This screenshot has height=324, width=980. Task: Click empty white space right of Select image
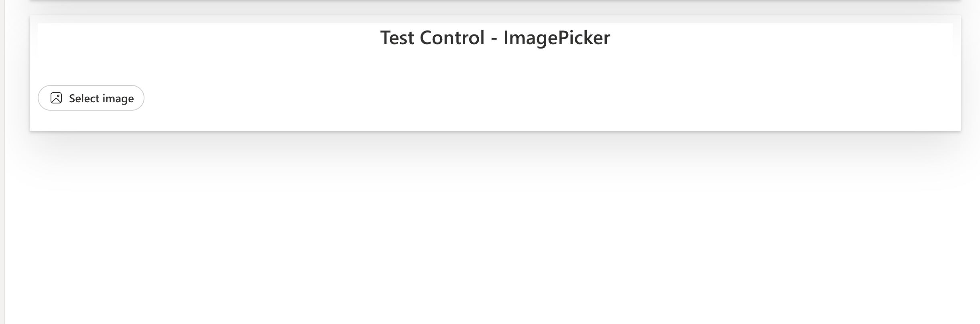(x=482, y=98)
